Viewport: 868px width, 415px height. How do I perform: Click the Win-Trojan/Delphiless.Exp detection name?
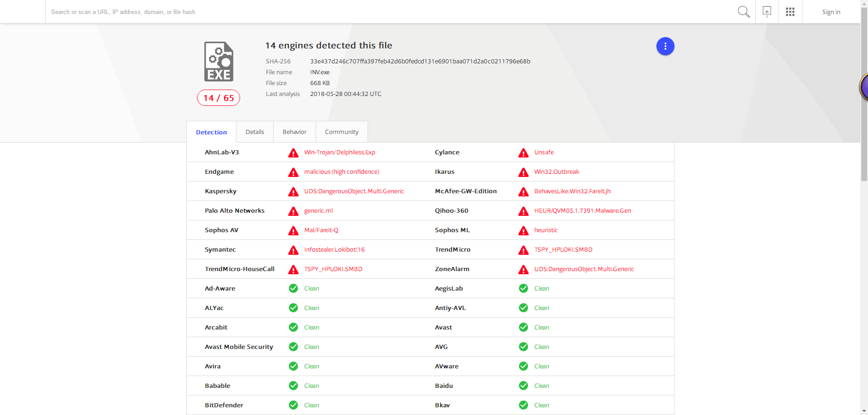[340, 152]
